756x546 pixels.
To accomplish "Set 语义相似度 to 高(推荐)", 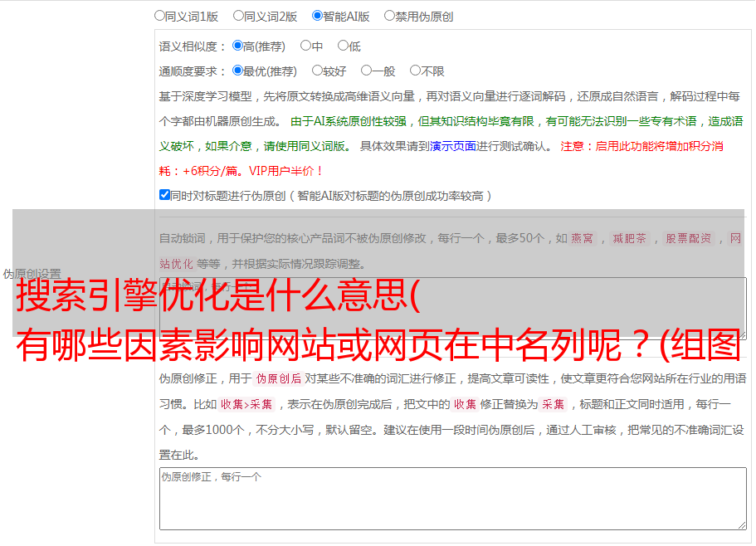I will pyautogui.click(x=237, y=46).
